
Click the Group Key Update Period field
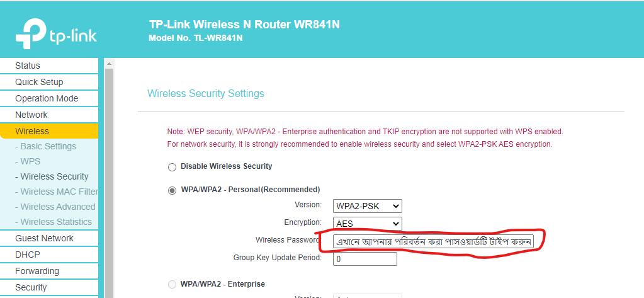point(365,258)
